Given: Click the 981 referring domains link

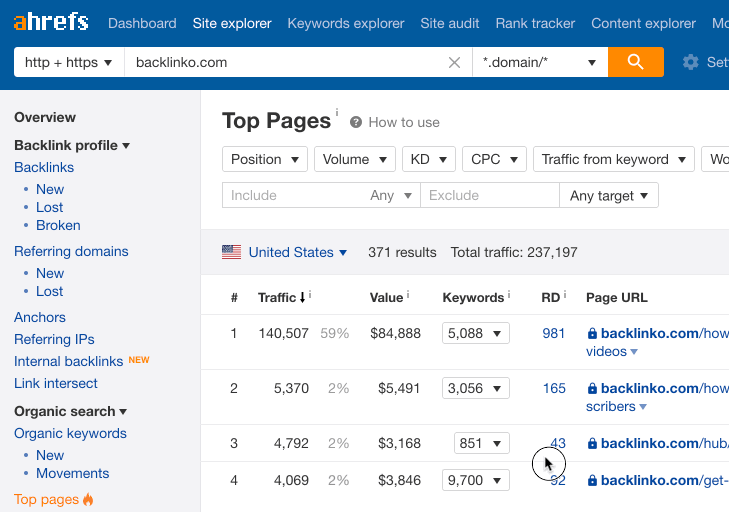Looking at the screenshot, I should point(553,333).
